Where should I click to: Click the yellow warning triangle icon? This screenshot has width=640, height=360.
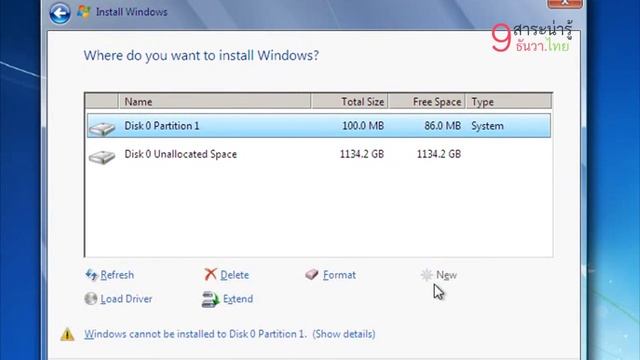67,334
